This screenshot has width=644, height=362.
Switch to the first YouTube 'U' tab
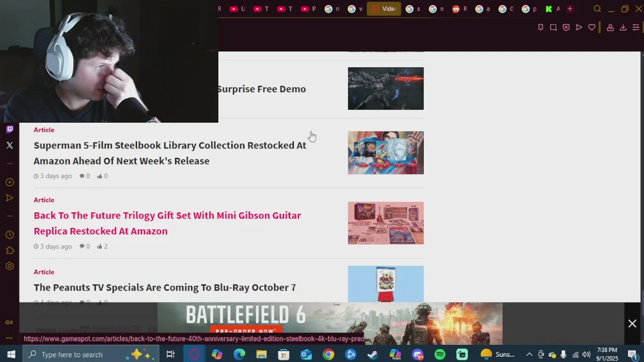[237, 9]
